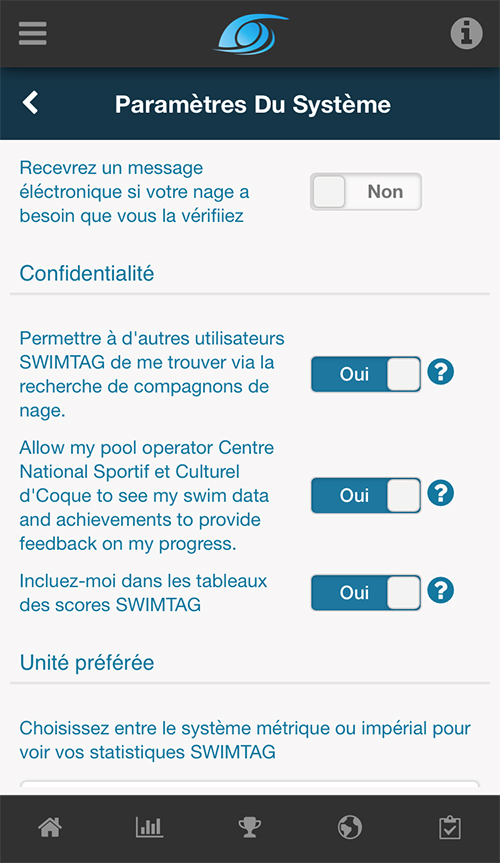The width and height of the screenshot is (500, 863).
Task: Show help for scoreboard inclusion setting
Action: click(x=441, y=590)
